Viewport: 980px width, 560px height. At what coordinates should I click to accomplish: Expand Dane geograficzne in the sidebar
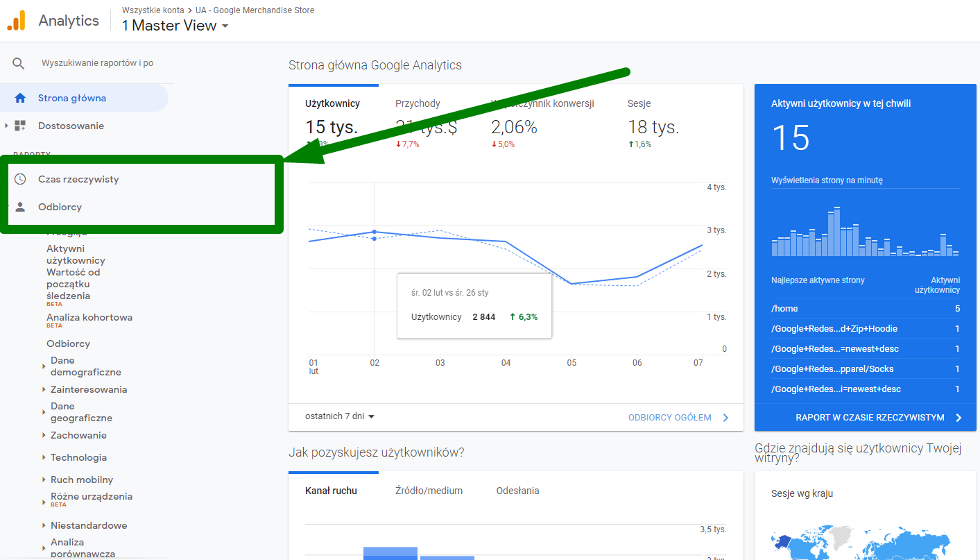click(44, 412)
